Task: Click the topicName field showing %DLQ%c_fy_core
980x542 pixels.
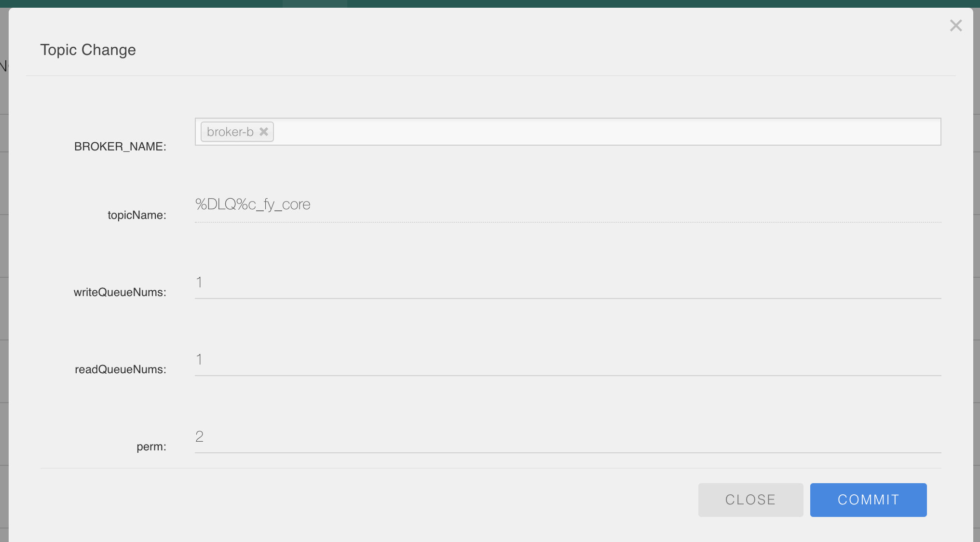Action: (568, 205)
